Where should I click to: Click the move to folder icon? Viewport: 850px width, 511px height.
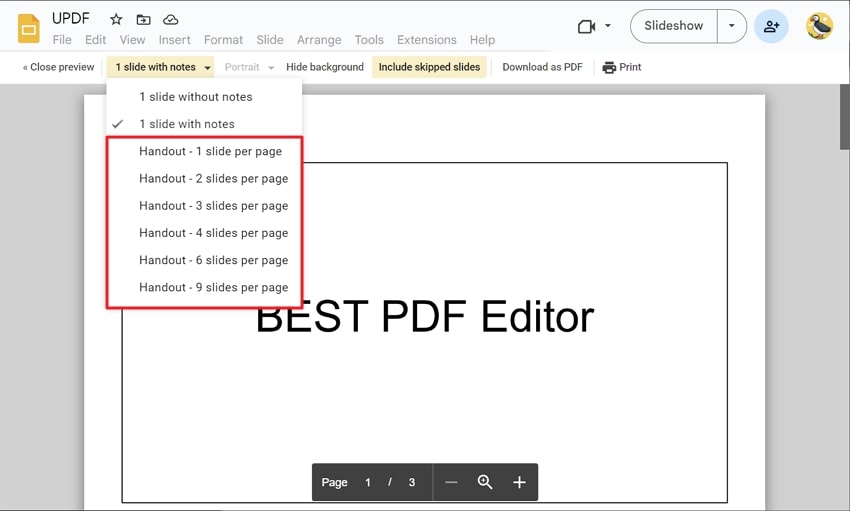tap(144, 20)
